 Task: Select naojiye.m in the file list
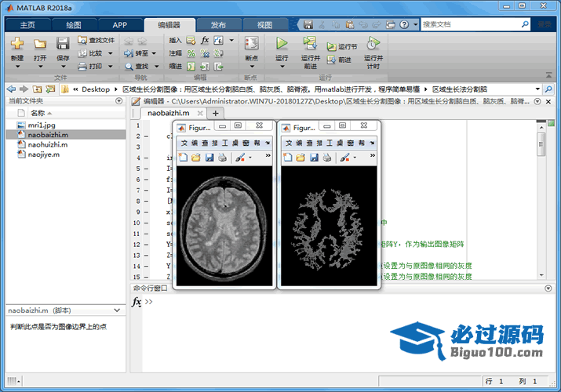click(x=44, y=154)
